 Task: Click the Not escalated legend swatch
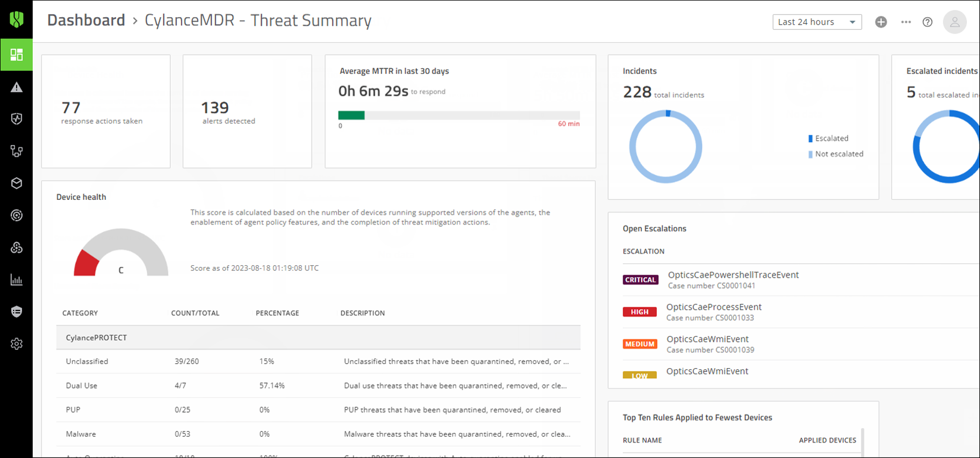tap(810, 154)
